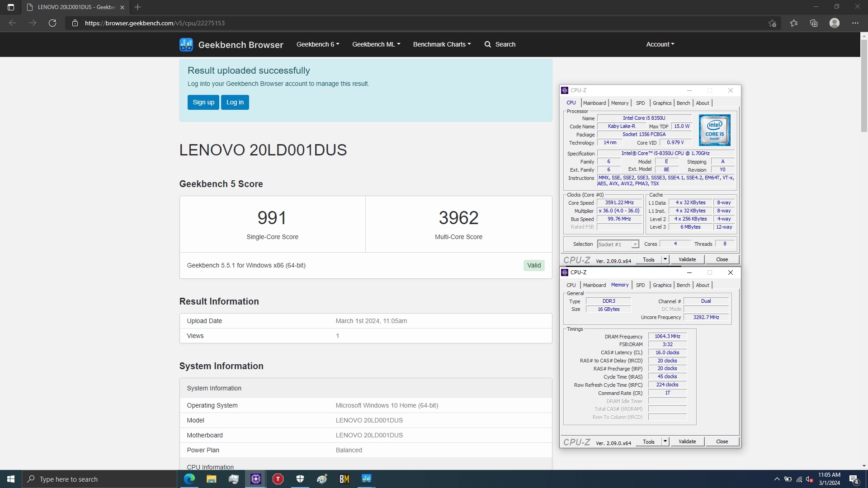Expand the Account dropdown menu
The height and width of the screenshot is (488, 868).
click(x=660, y=44)
